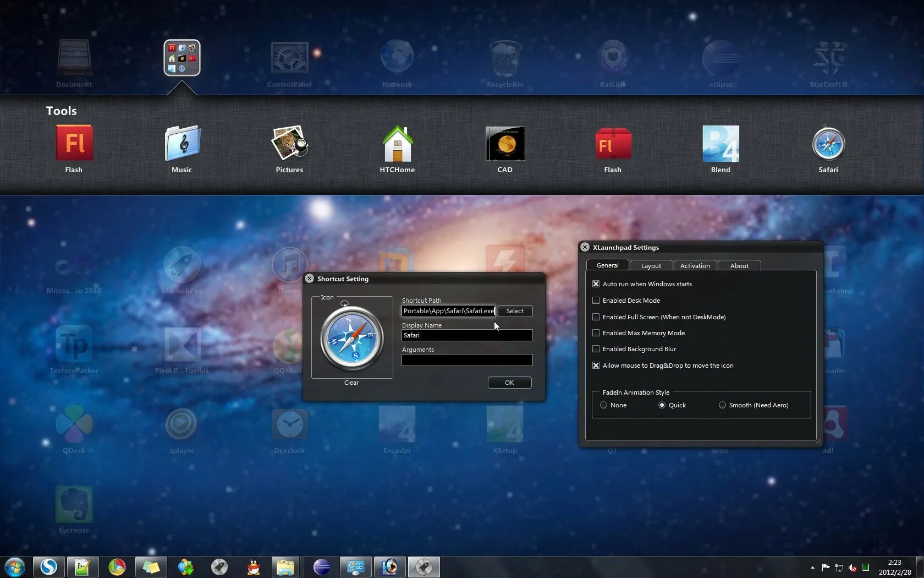Click the HTCHome house icon

(397, 144)
